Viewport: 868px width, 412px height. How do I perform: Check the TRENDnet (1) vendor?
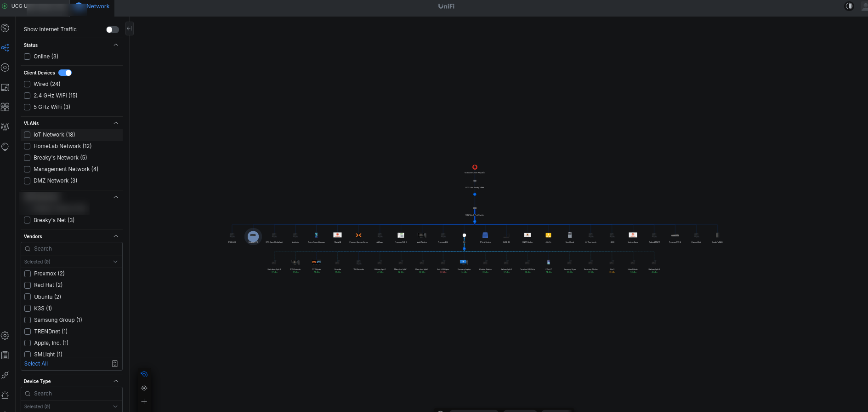(x=28, y=332)
